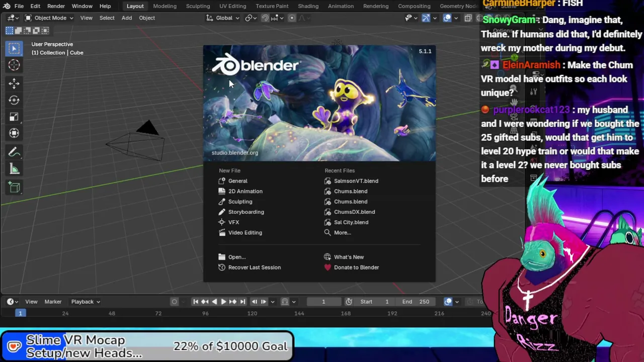Image resolution: width=644 pixels, height=362 pixels.
Task: Select the Measure ruler tool
Action: pyautogui.click(x=14, y=169)
